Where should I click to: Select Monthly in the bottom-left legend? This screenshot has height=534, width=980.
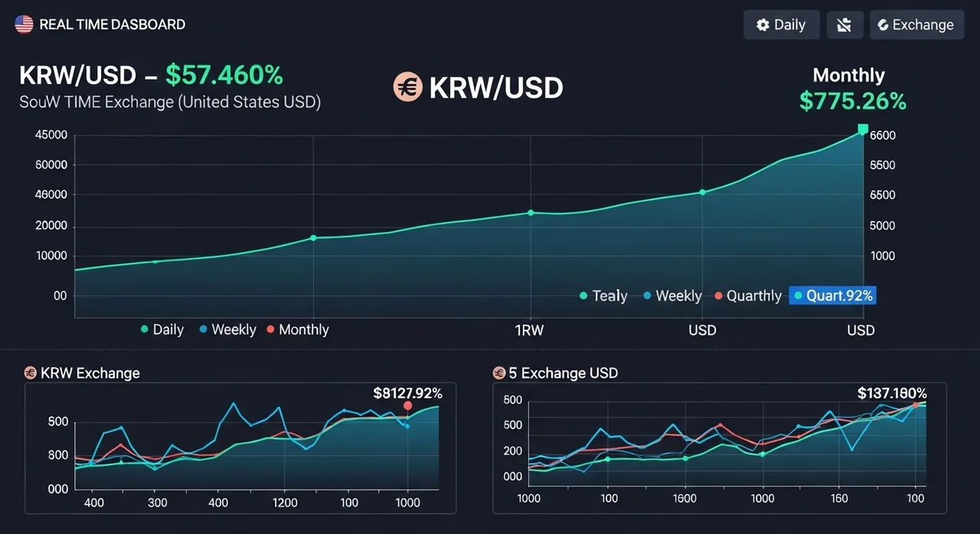pos(296,330)
